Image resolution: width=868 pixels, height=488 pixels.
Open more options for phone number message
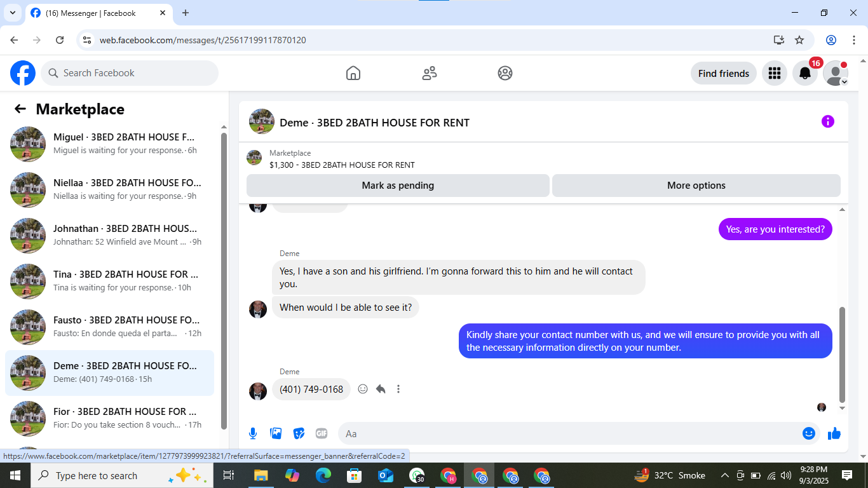[x=398, y=389]
